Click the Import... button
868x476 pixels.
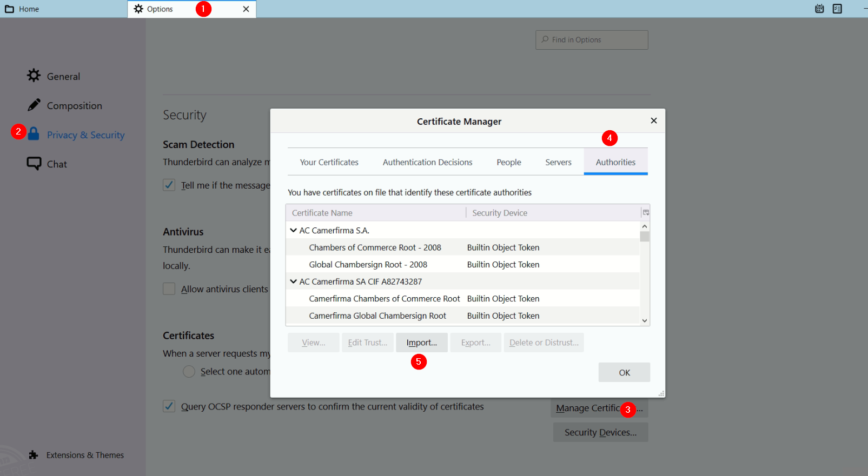click(x=421, y=343)
